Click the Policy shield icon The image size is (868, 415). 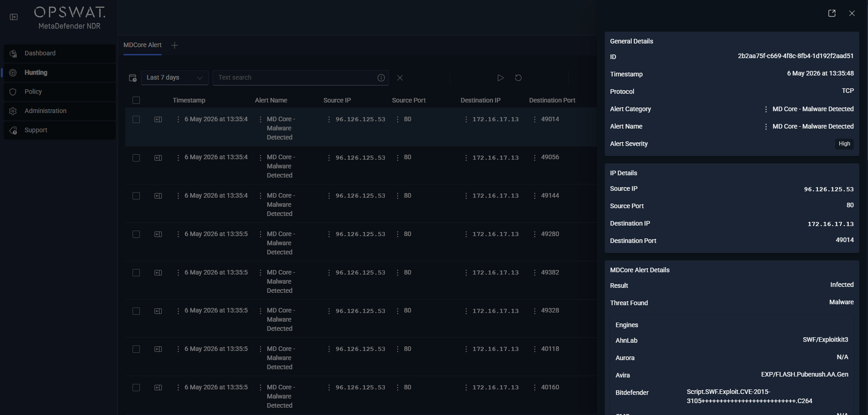(x=13, y=92)
